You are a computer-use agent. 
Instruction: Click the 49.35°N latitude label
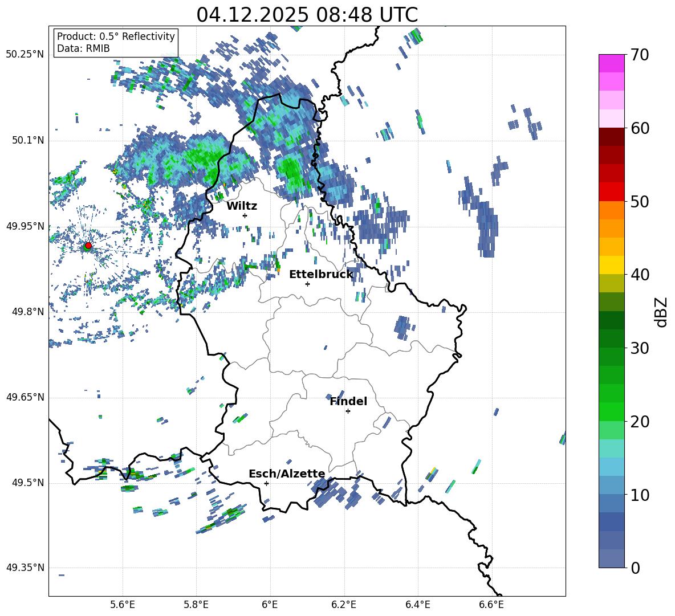coord(25,568)
